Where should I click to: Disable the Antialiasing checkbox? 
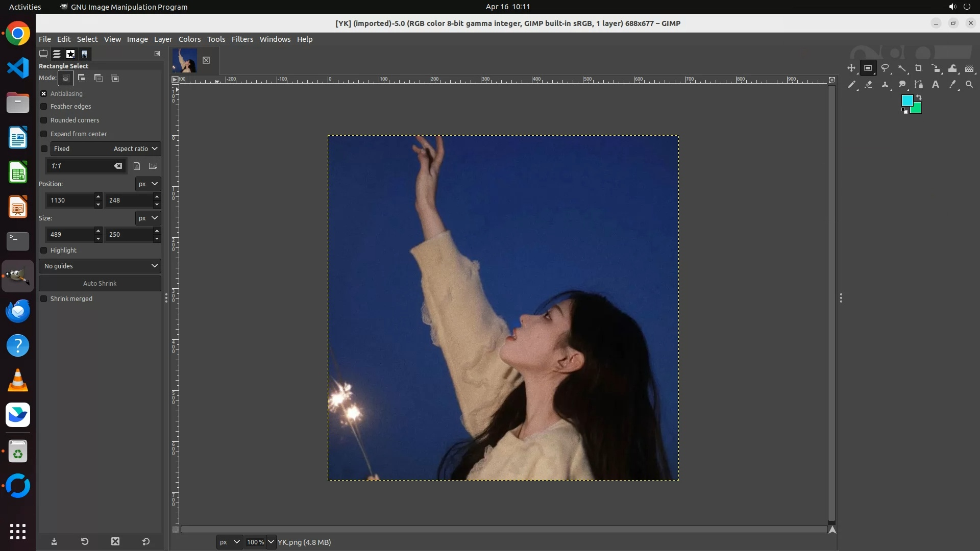coord(44,94)
